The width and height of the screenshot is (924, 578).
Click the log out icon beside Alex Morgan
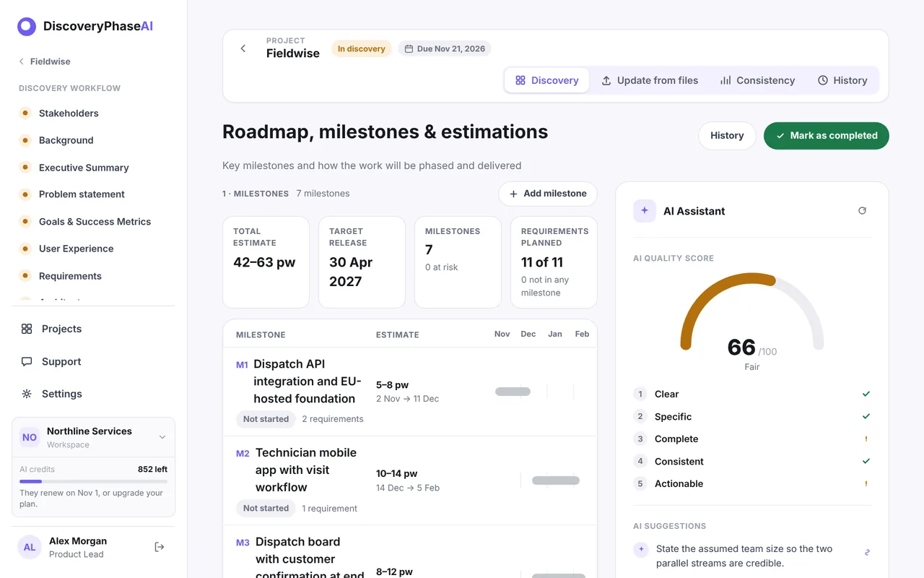160,547
